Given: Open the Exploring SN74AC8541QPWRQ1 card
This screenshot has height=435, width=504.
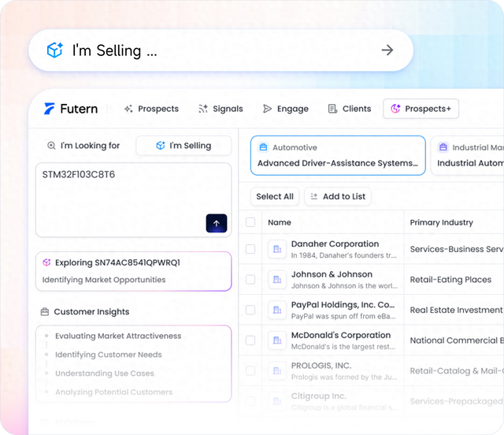Looking at the screenshot, I should [133, 271].
